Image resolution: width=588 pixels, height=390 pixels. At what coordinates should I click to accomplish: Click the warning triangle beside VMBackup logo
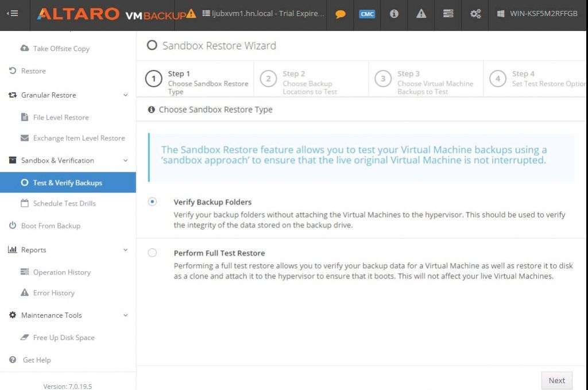click(191, 14)
